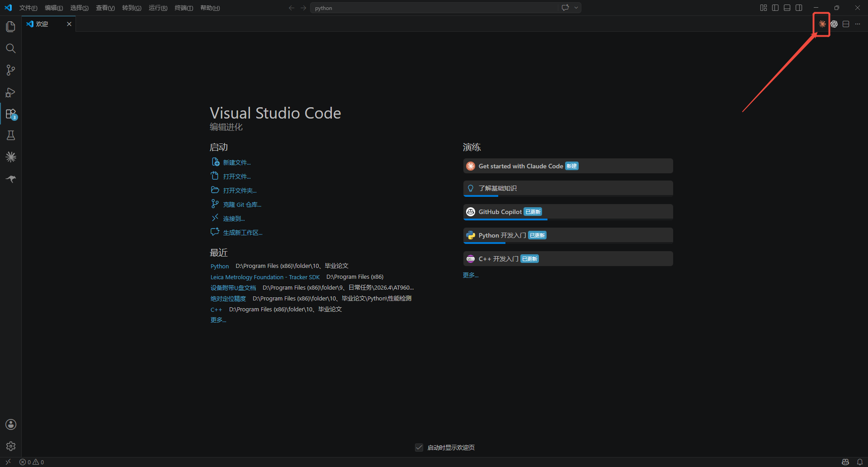Open the 转到(G) menu
Viewport: 868px width, 467px height.
point(132,8)
